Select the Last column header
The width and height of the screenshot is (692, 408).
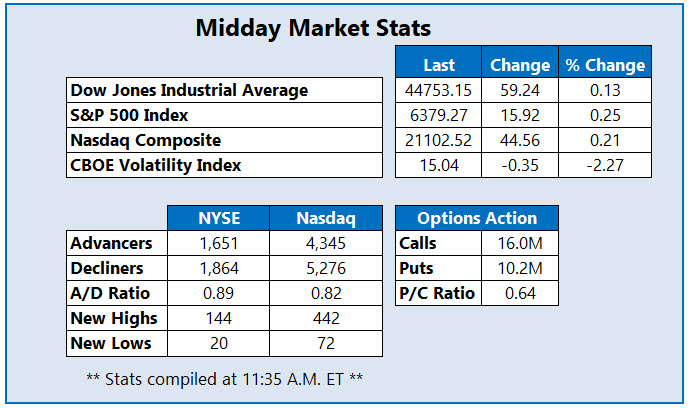tap(439, 65)
